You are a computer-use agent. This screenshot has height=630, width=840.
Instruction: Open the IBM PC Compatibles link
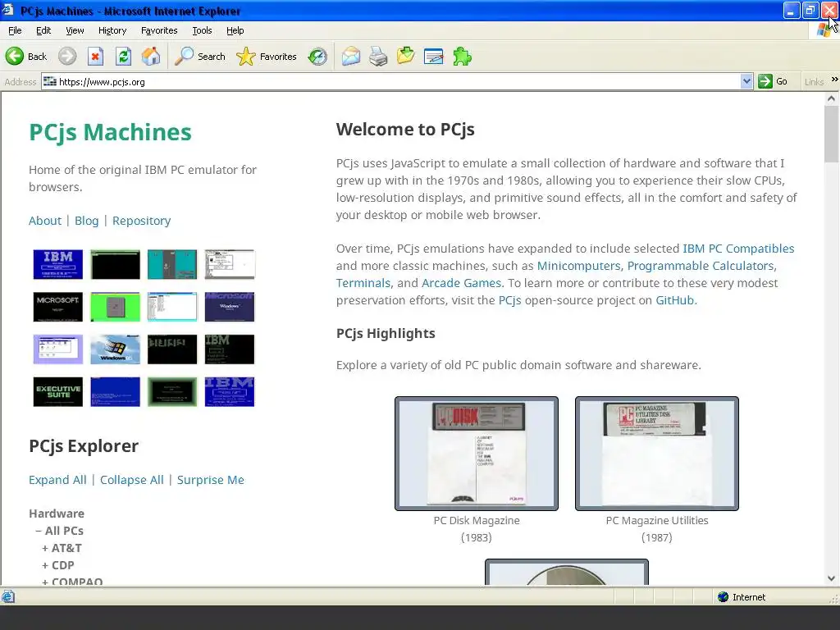(738, 249)
